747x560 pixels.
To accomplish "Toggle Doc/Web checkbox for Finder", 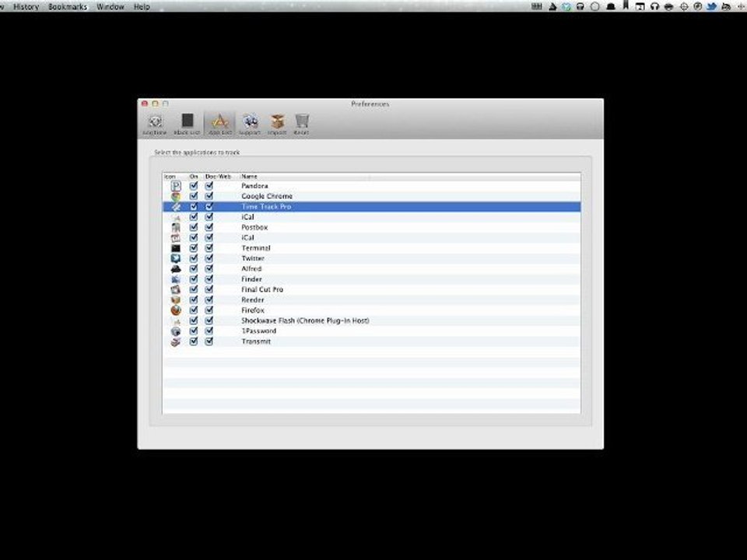I will (x=209, y=279).
